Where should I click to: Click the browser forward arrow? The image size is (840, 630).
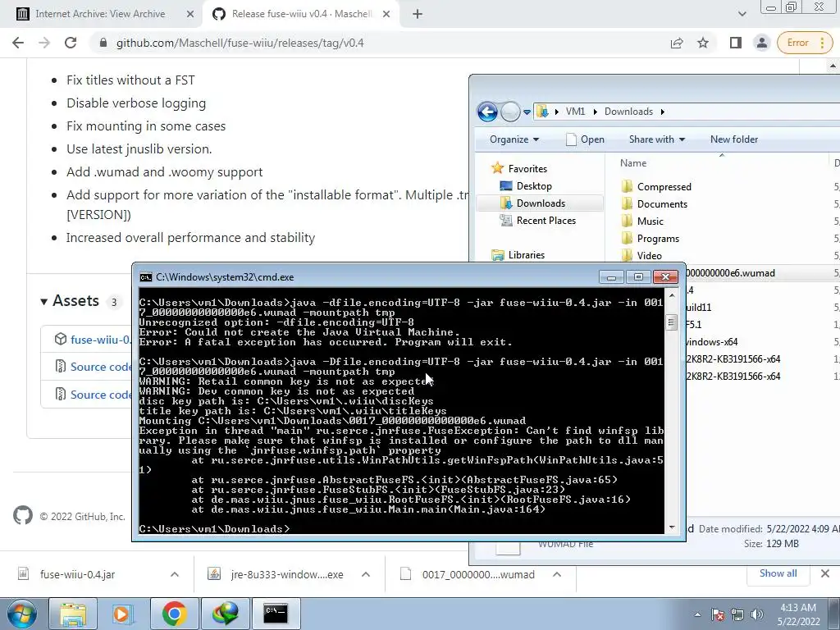44,43
